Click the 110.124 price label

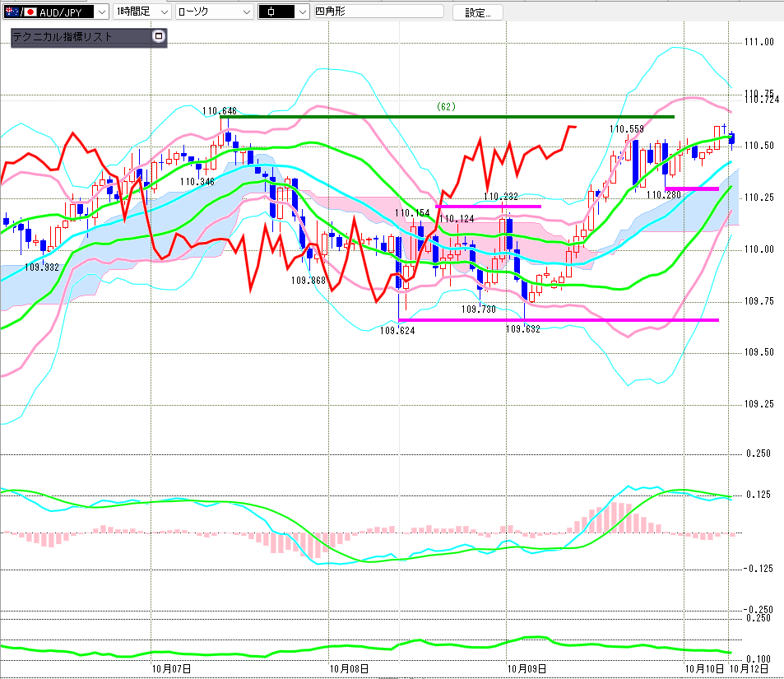point(457,219)
